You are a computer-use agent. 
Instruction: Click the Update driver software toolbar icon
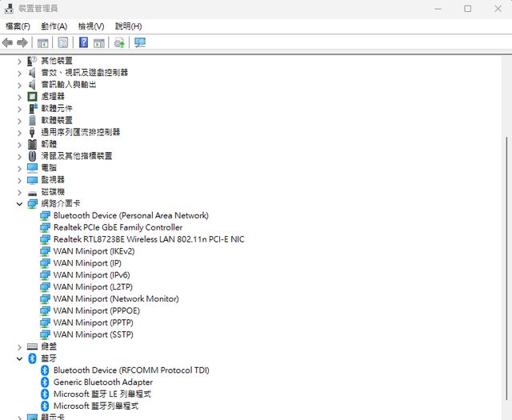(x=119, y=42)
